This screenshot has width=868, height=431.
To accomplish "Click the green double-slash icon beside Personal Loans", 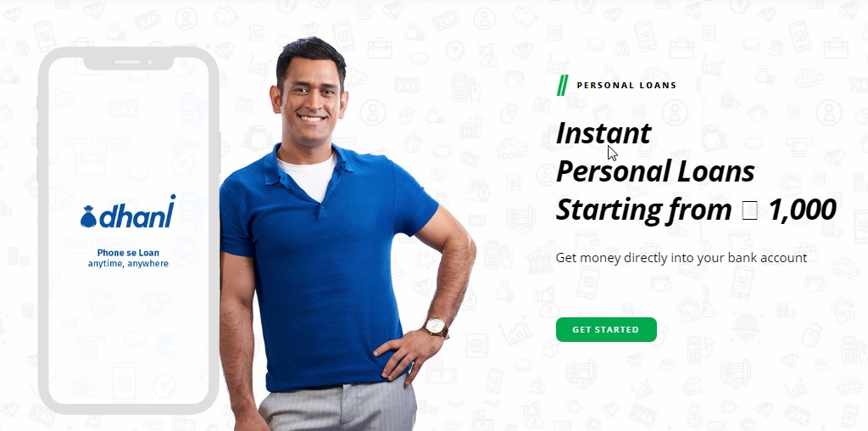I will (x=563, y=86).
